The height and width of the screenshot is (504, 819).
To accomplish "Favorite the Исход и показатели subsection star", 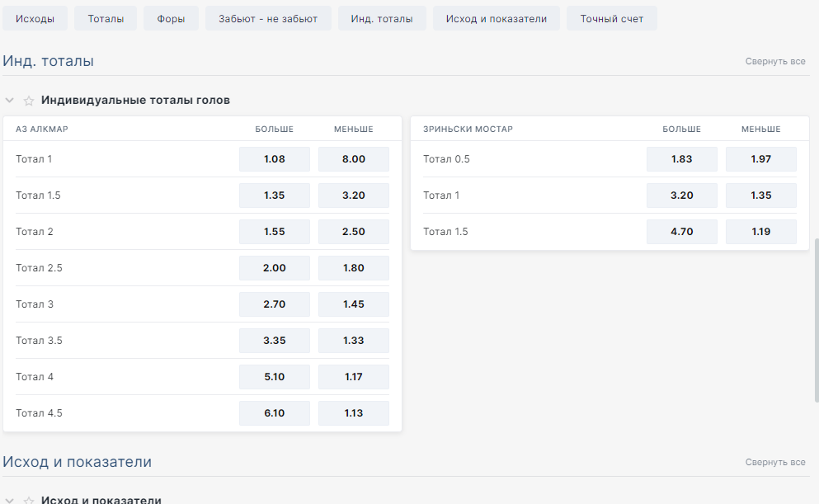I will (x=29, y=501).
